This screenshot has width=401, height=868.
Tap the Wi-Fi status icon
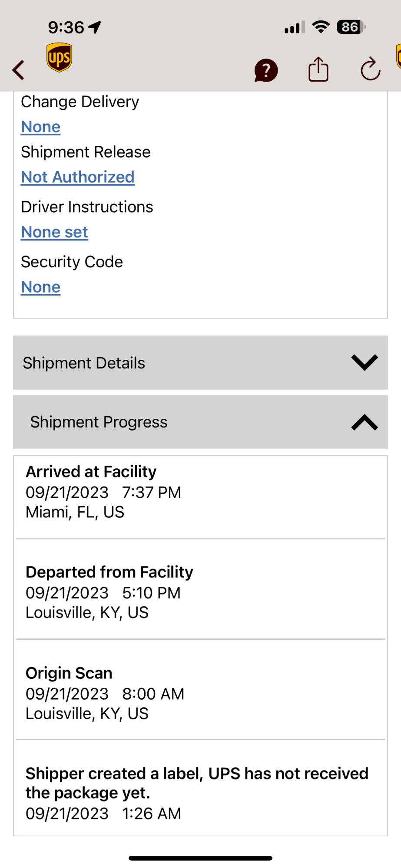click(x=321, y=27)
